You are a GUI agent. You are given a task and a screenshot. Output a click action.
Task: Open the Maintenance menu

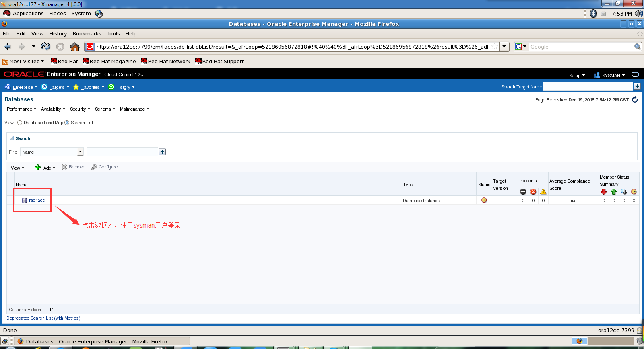134,109
